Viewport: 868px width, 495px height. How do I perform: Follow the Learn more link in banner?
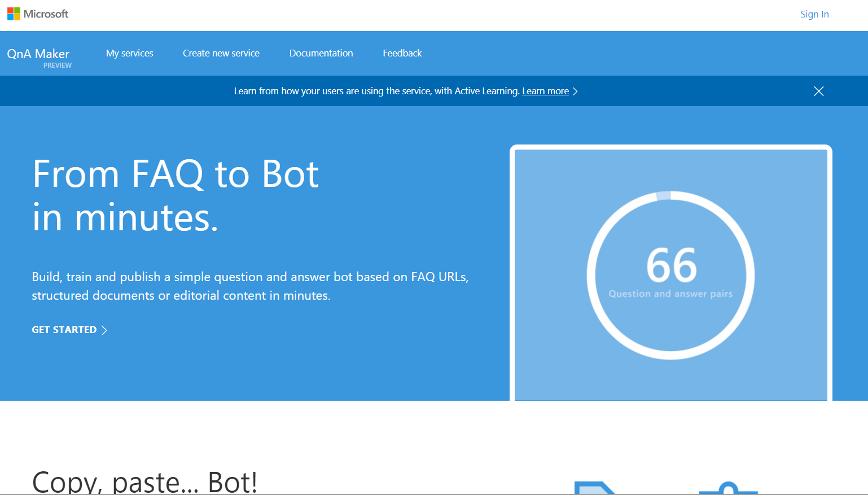click(545, 91)
